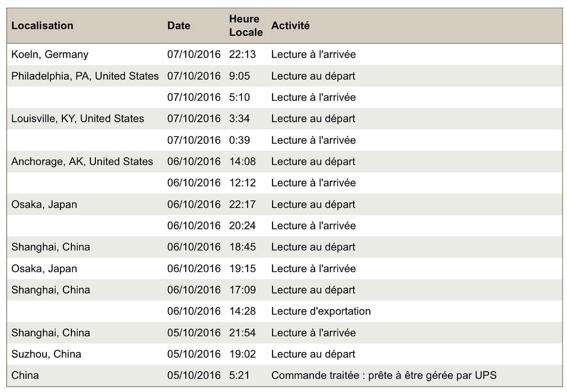Click the Suzhou, China location cell

pyautogui.click(x=46, y=354)
